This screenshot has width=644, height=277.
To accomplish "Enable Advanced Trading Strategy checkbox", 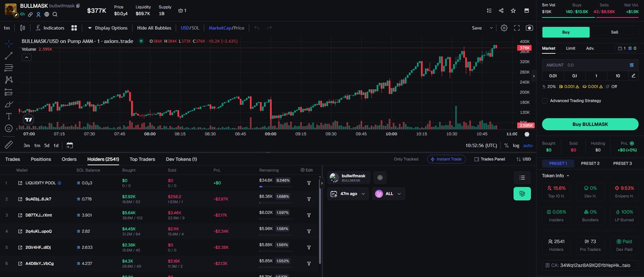I will (545, 100).
